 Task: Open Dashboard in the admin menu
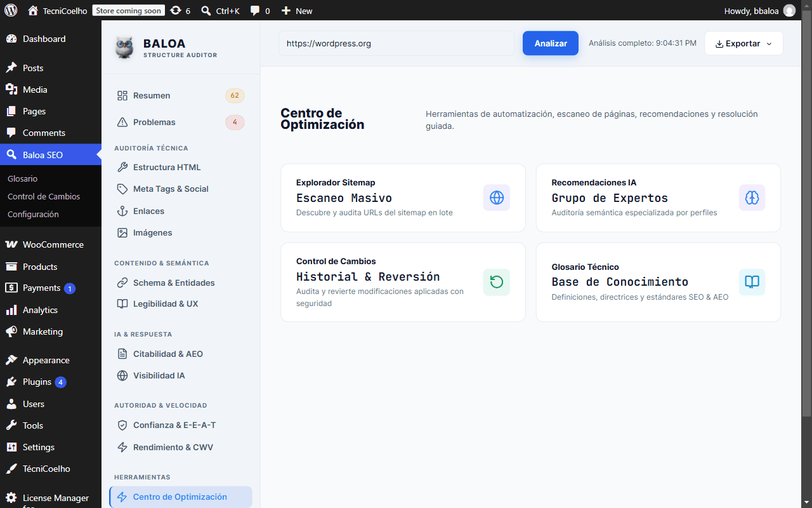click(x=51, y=39)
